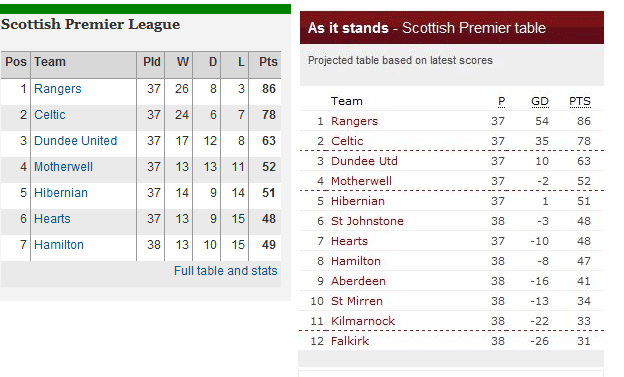
Task: Open Hamilton link in the left table
Action: click(59, 244)
